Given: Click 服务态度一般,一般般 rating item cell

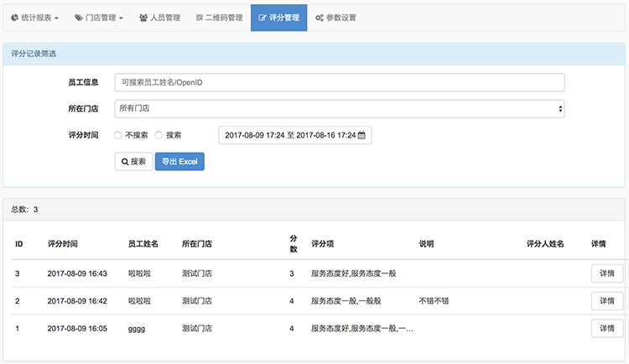Looking at the screenshot, I should click(x=346, y=301).
